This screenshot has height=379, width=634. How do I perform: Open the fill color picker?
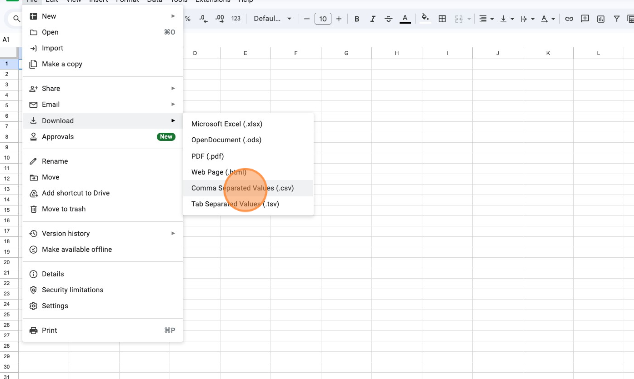(x=425, y=18)
